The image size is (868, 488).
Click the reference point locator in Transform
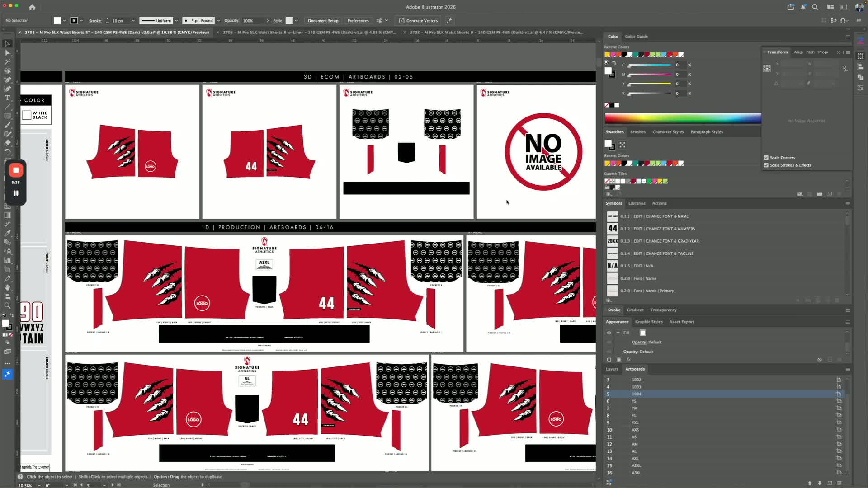click(x=767, y=69)
